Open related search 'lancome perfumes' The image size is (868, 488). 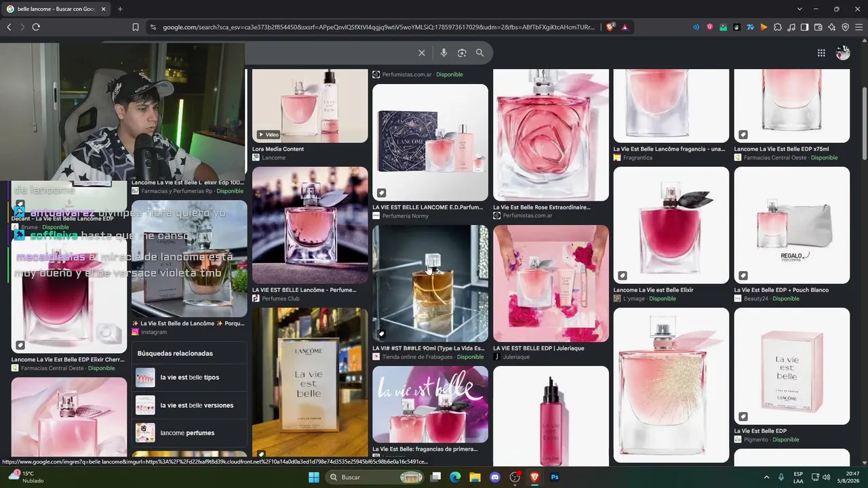(189, 432)
